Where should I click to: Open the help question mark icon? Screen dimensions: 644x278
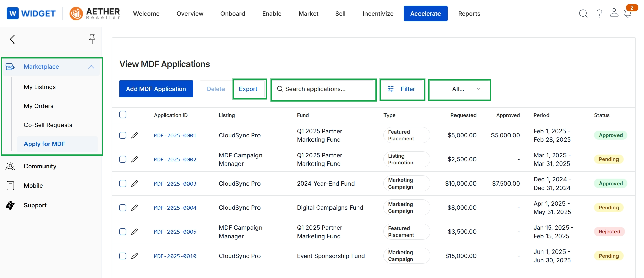coord(600,14)
